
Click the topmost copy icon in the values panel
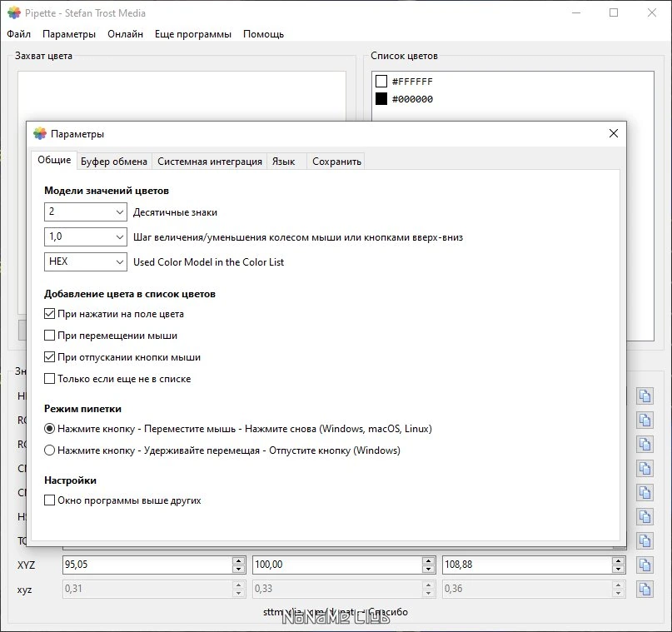[645, 396]
